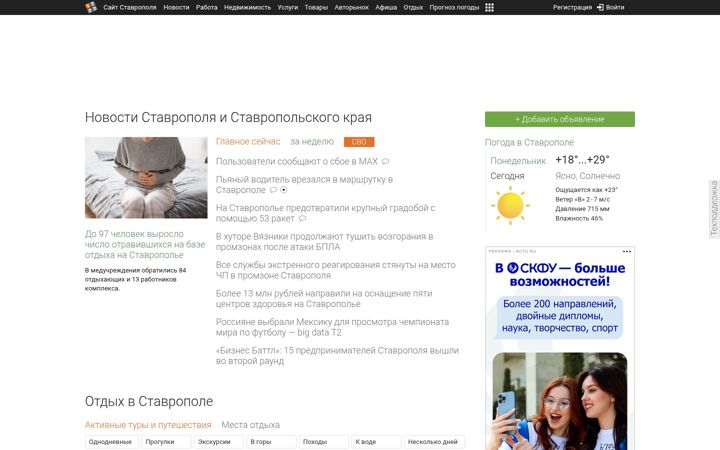The image size is (720, 450).
Task: Open the Услуги menu item
Action: tap(288, 7)
